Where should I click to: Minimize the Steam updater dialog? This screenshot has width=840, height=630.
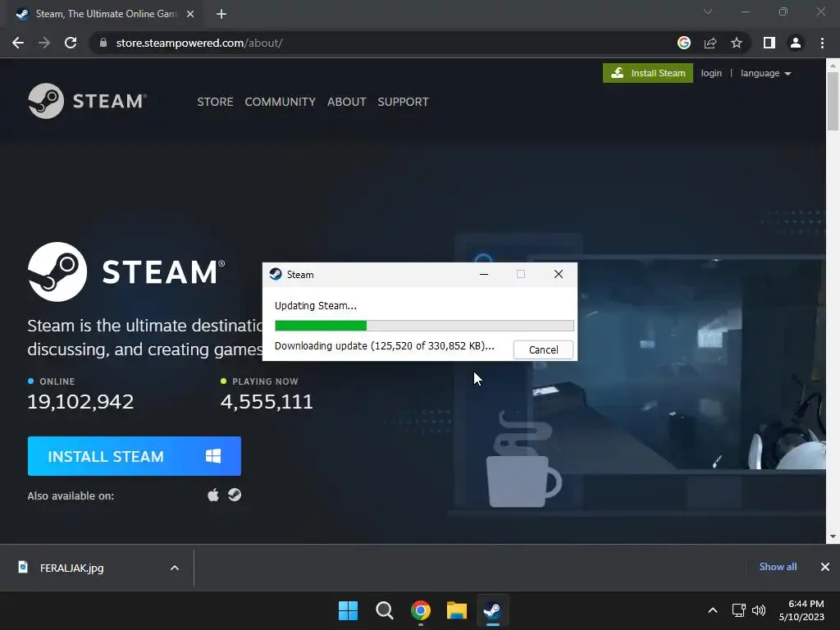pos(484,274)
